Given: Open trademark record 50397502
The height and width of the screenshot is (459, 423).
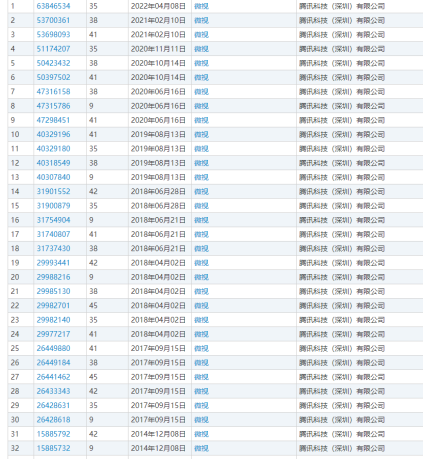Looking at the screenshot, I should [53, 77].
